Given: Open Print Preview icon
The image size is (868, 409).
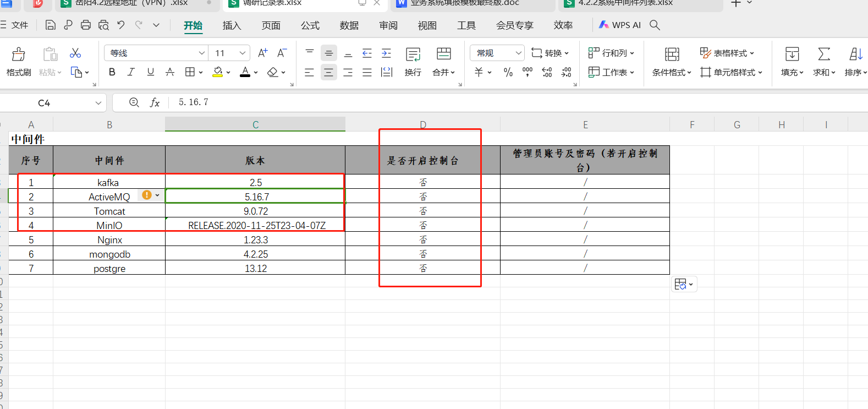Looking at the screenshot, I should coord(103,25).
